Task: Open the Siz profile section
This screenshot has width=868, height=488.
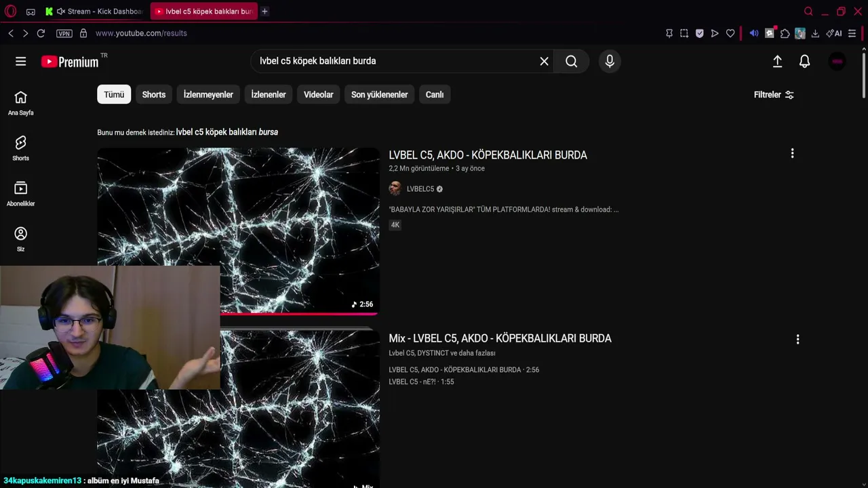Action: click(21, 240)
